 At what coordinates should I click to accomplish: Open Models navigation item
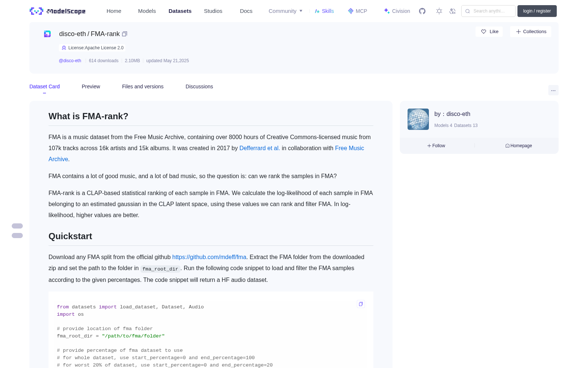tap(147, 11)
